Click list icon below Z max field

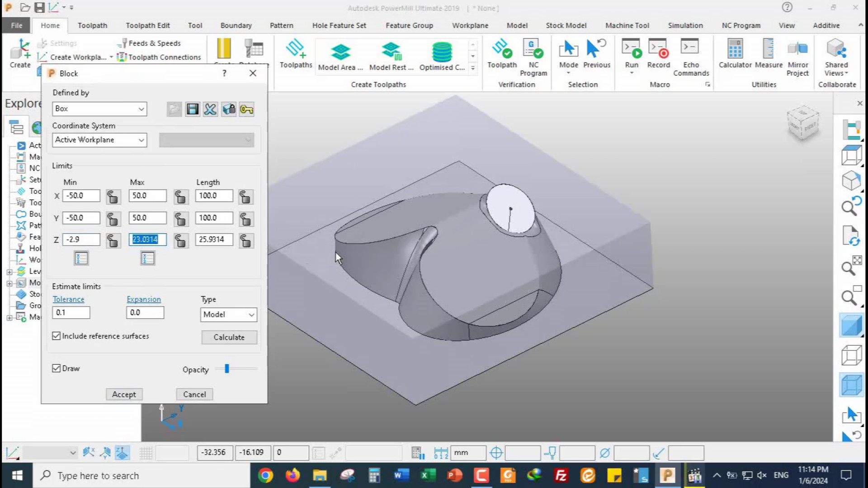(x=147, y=258)
